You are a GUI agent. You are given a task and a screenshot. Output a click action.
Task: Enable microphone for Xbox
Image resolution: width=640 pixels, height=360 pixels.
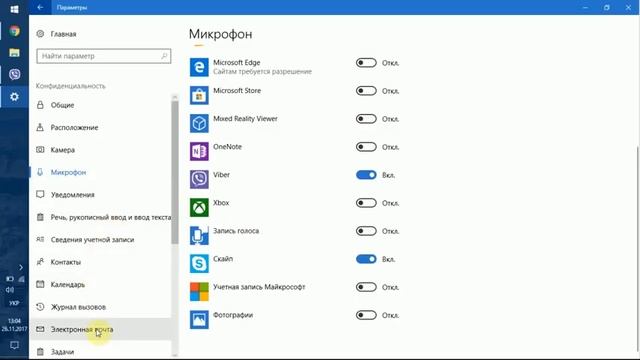366,203
